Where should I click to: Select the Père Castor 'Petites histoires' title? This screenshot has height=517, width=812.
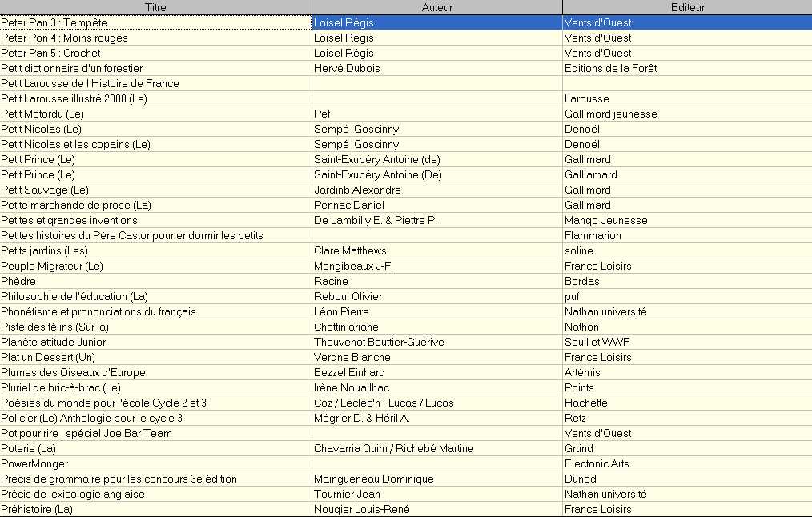(x=132, y=235)
